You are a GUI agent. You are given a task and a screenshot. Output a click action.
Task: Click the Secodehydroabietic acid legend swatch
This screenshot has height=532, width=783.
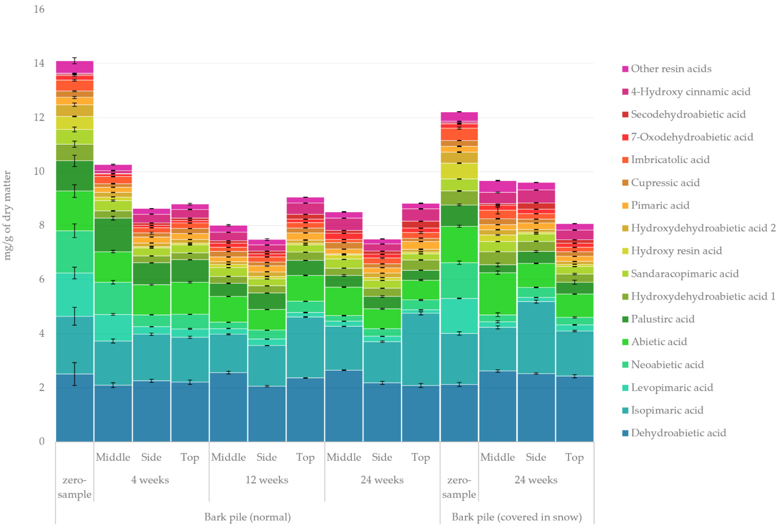[x=625, y=115]
